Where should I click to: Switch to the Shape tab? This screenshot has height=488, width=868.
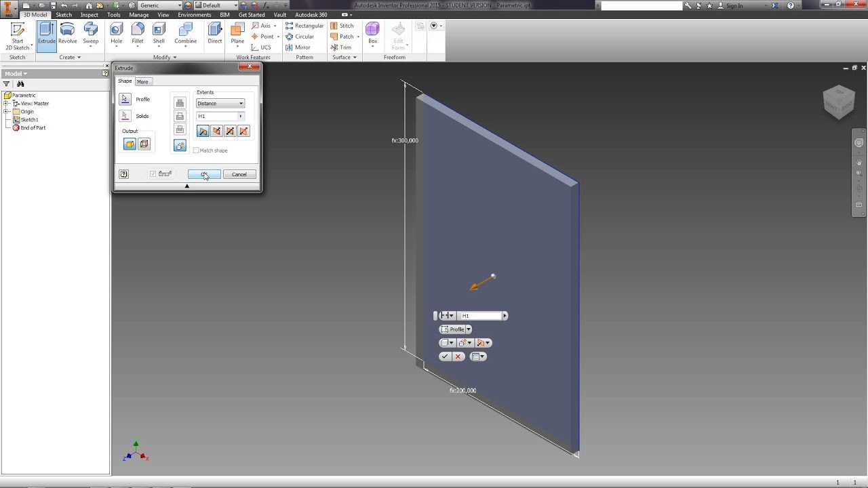(x=125, y=81)
